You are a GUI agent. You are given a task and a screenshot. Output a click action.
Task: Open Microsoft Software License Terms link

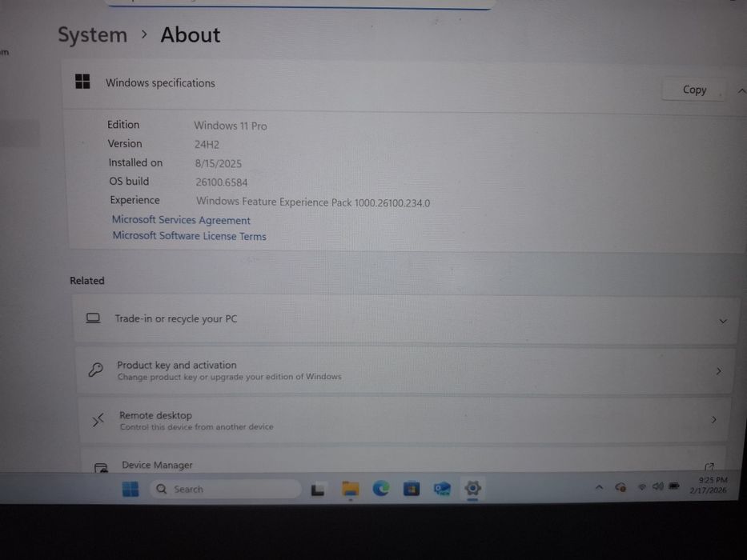189,236
